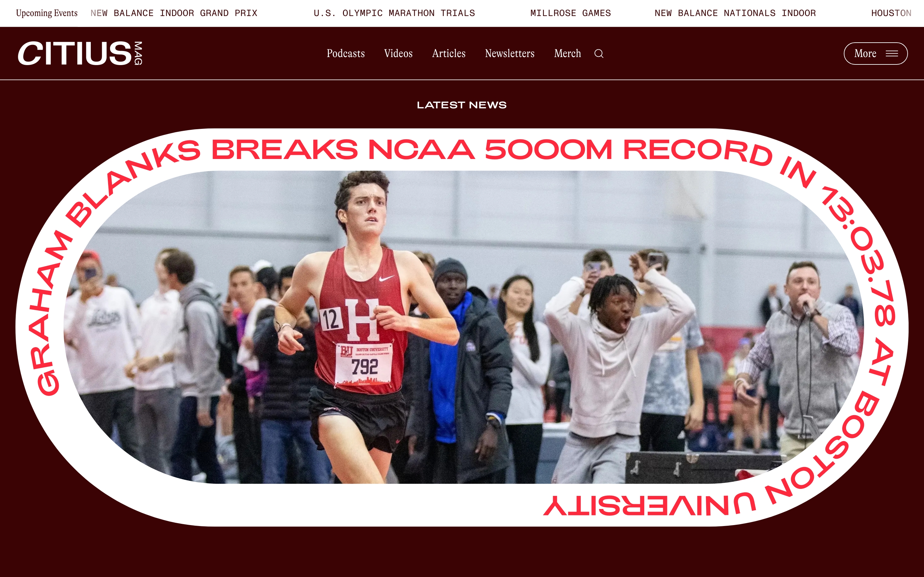Click the Houston event link
This screenshot has width=924, height=577.
click(891, 13)
